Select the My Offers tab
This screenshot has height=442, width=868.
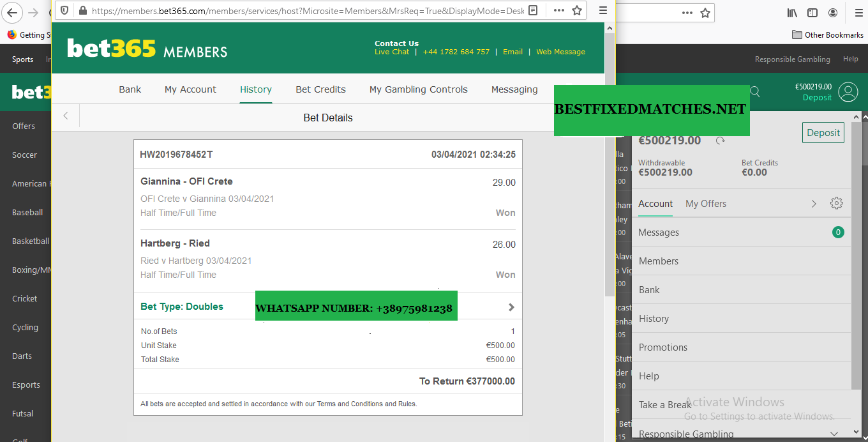click(x=705, y=204)
